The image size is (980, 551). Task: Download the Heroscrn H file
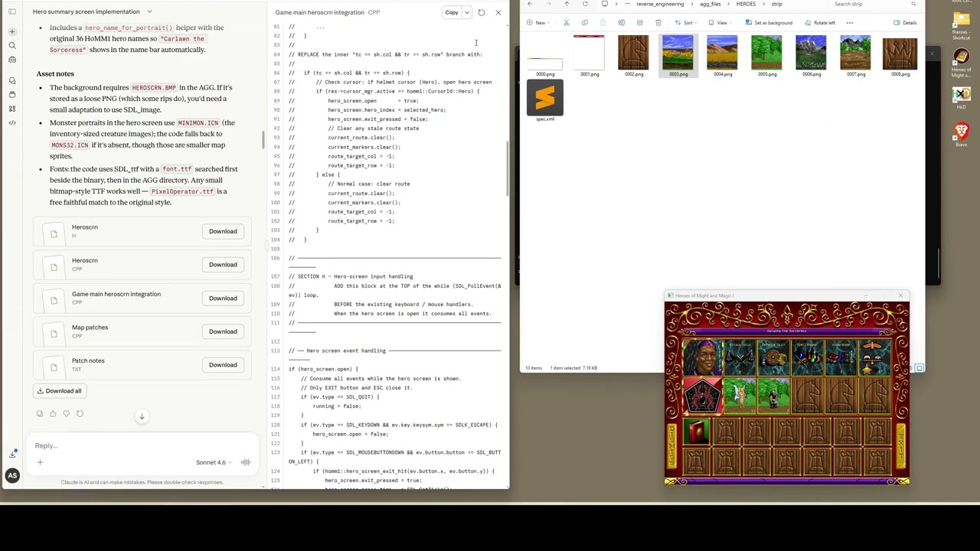coord(223,231)
